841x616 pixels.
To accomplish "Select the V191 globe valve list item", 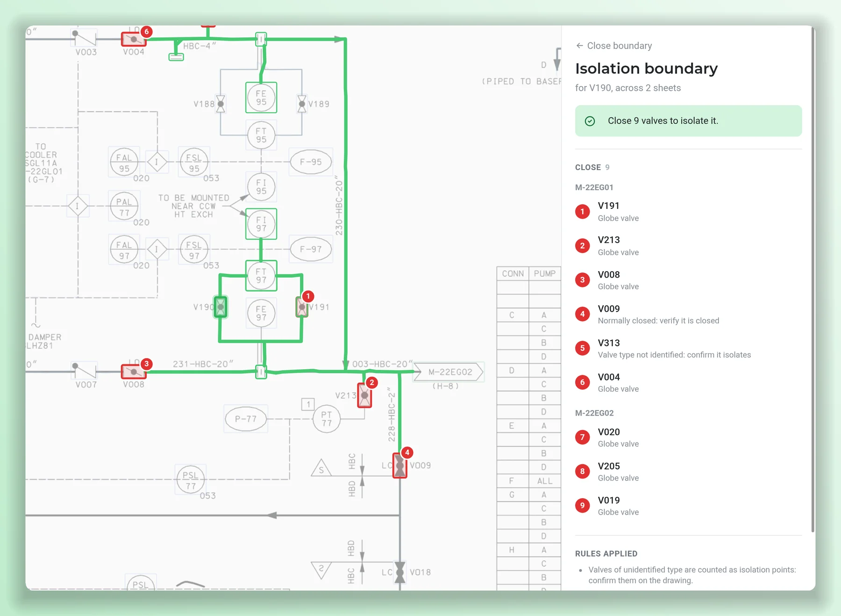I will pyautogui.click(x=688, y=212).
